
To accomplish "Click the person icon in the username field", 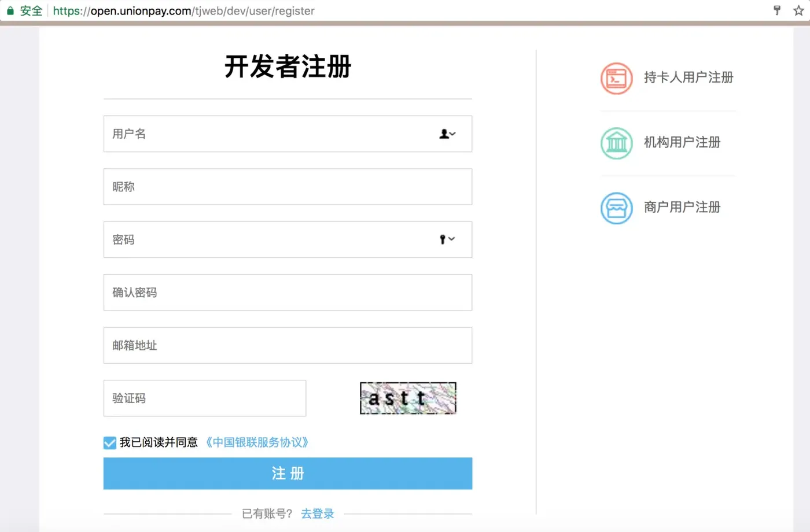I will (x=443, y=134).
